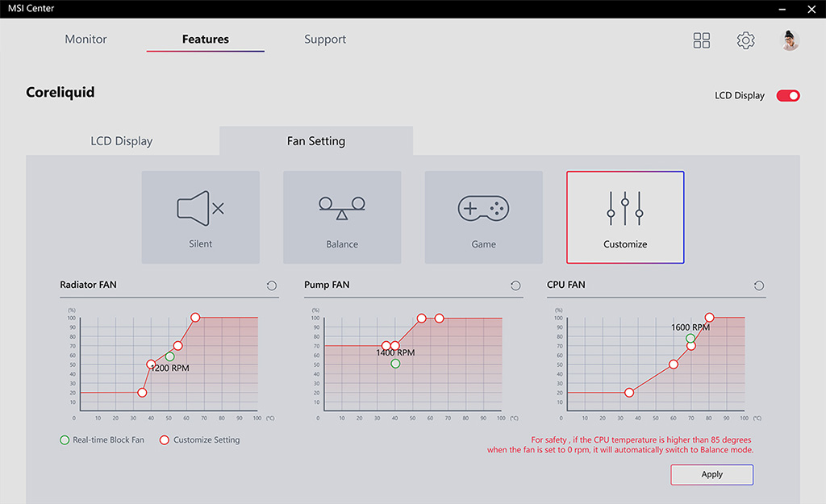Open the user profile avatar
826x504 pixels.
pos(789,40)
